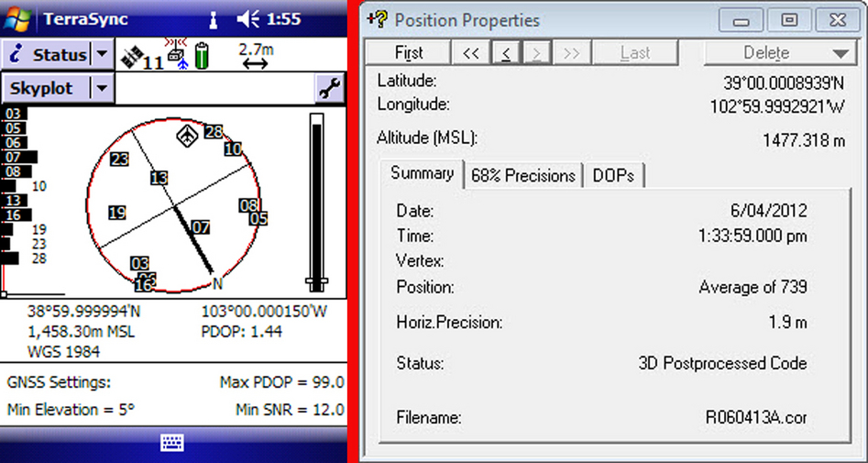
Task: Switch to the 68% Precisions tab
Action: (x=523, y=175)
